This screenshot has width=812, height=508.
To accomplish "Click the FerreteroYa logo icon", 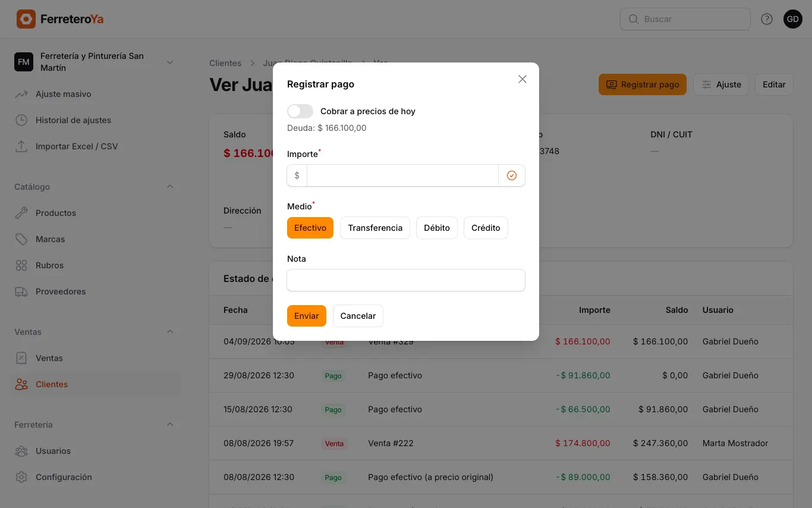I will (26, 19).
